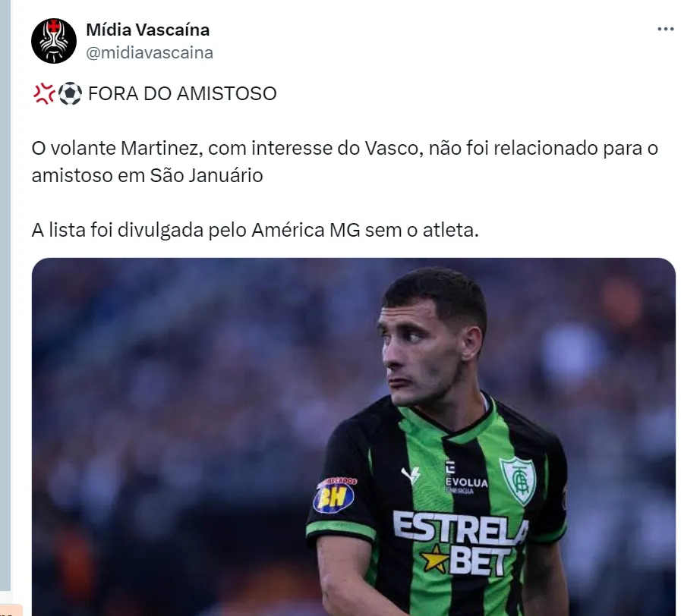The height and width of the screenshot is (616, 681).
Task: Open the three-dot more options menu
Action: click(x=665, y=29)
